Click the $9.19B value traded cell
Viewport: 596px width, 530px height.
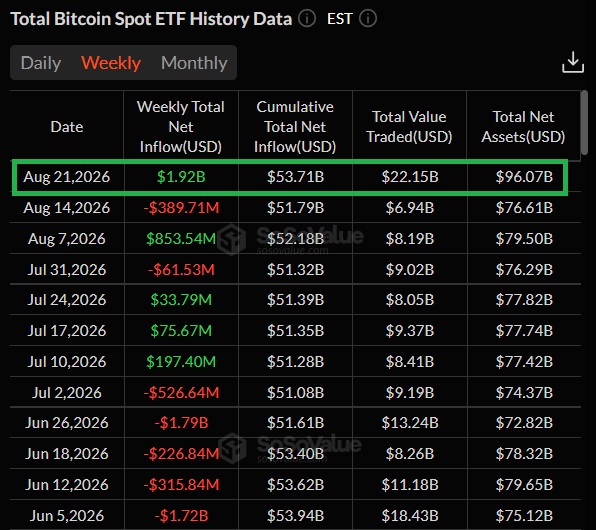[x=410, y=392]
